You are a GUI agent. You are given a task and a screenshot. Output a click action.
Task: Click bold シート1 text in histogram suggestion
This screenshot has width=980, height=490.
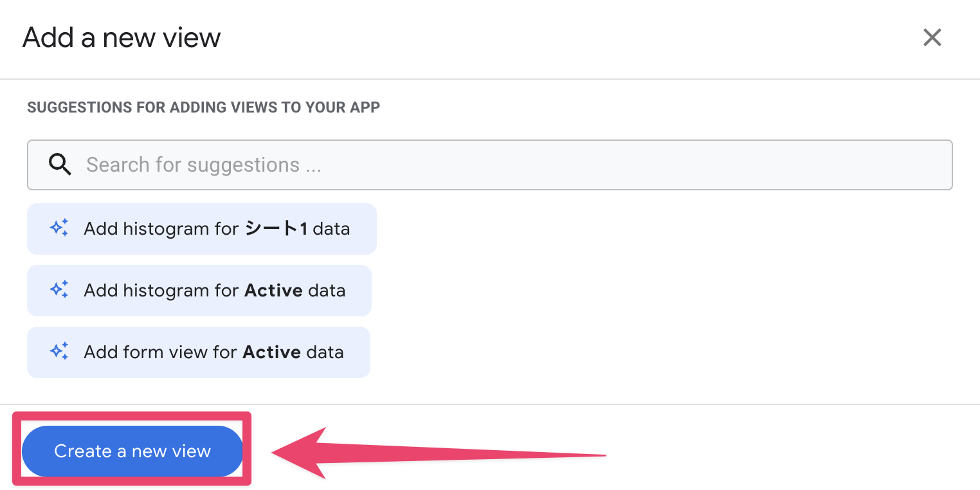(276, 229)
